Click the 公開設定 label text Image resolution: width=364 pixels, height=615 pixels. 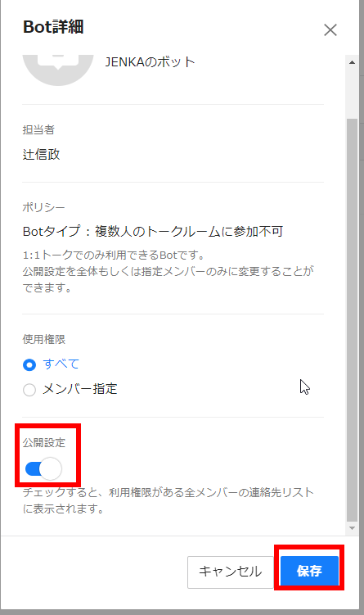[44, 442]
